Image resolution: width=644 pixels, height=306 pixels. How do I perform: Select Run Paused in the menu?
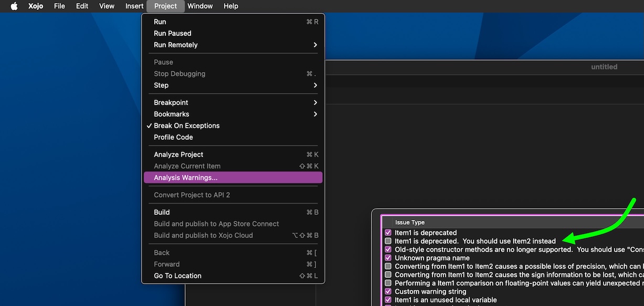[x=233, y=33]
